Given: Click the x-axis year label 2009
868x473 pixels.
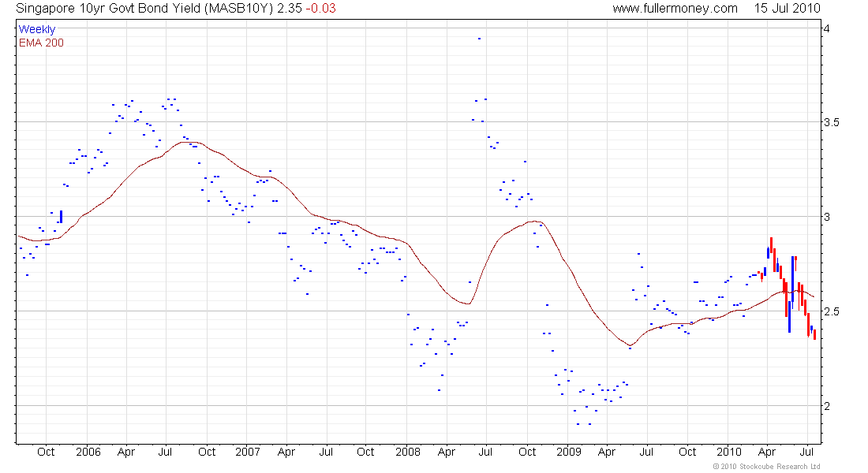Looking at the screenshot, I should point(568,452).
